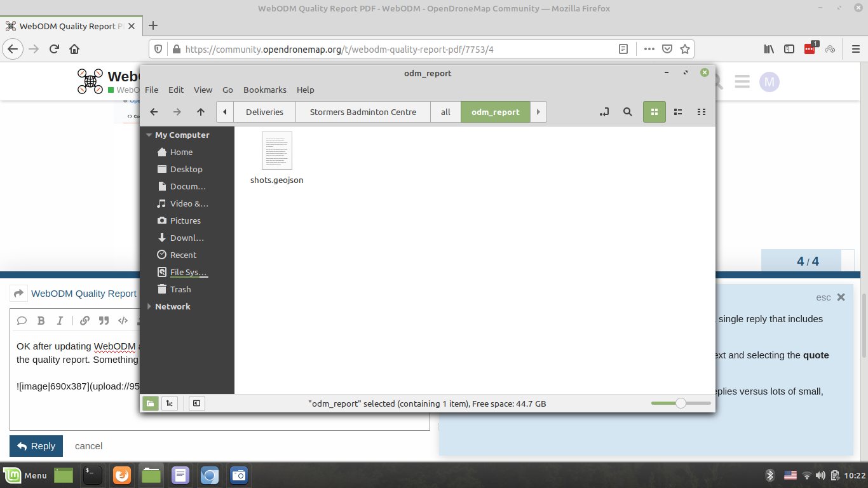Click the Firefox home icon

coord(74,49)
